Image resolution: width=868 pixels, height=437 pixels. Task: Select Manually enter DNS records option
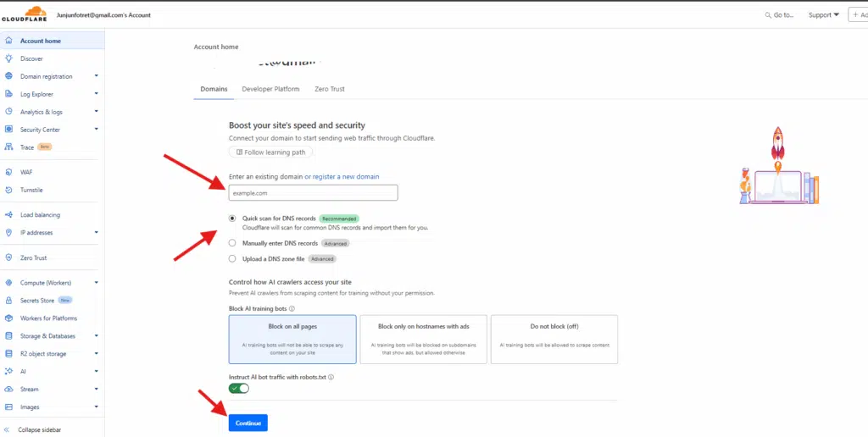232,243
